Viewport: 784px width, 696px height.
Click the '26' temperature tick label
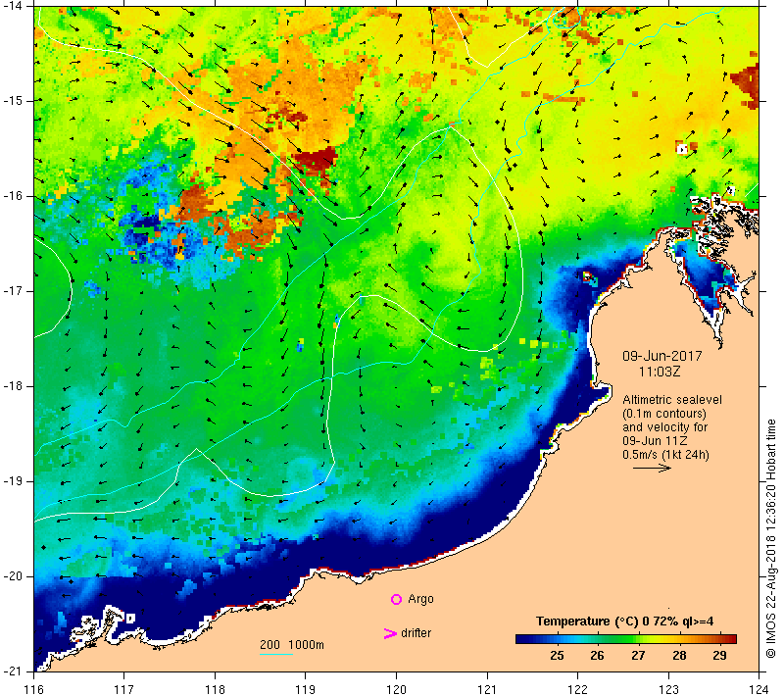(597, 656)
